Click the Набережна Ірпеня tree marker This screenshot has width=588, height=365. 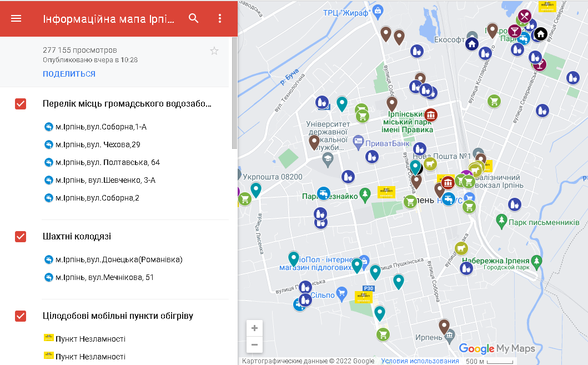pos(536,262)
